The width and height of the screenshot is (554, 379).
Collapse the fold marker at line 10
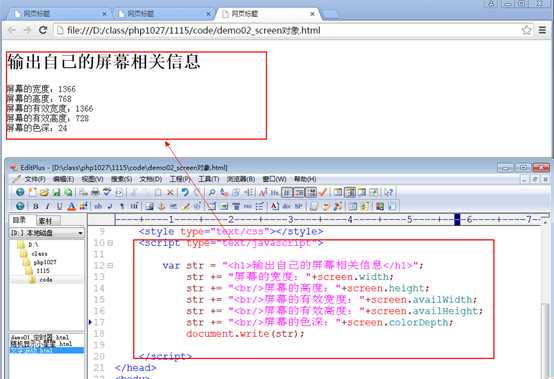[110, 243]
